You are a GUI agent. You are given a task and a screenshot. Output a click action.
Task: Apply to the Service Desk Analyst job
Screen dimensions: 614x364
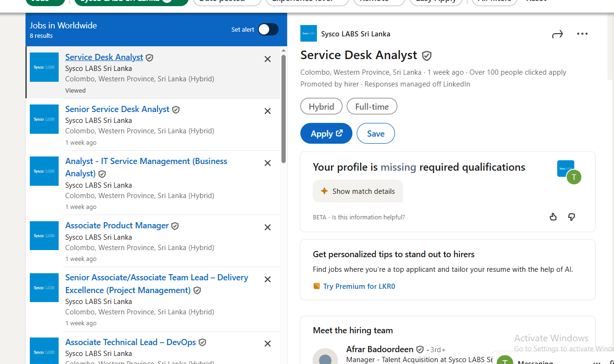326,133
